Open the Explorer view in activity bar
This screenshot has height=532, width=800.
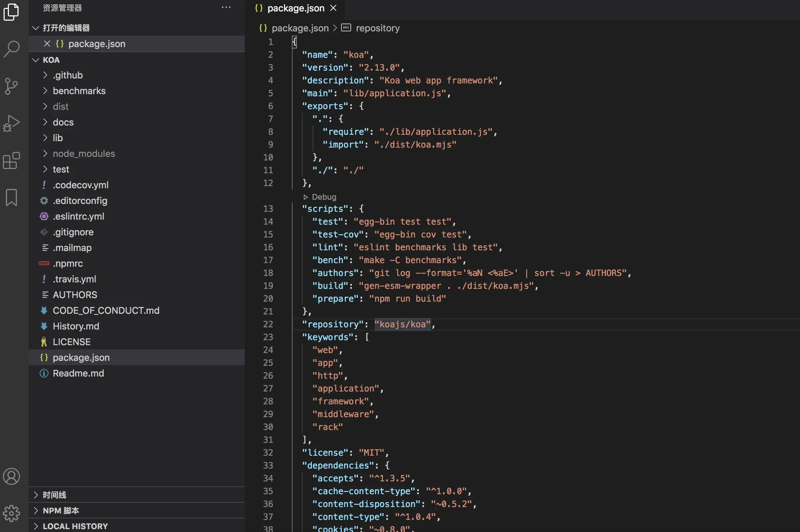click(x=11, y=12)
